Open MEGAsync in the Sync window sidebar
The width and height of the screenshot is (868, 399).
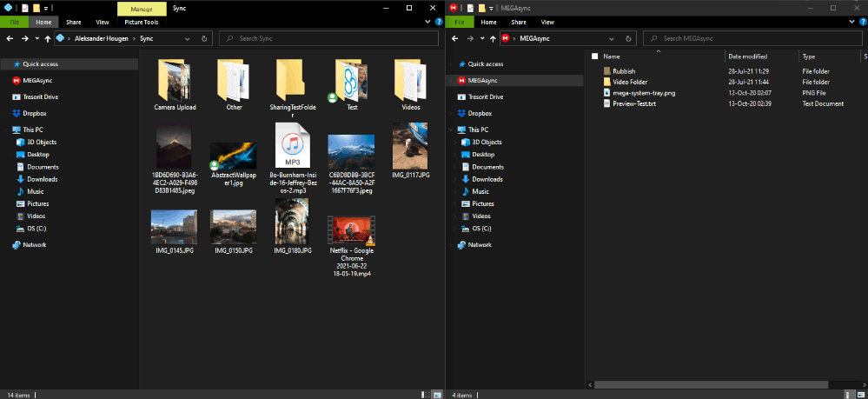point(36,80)
